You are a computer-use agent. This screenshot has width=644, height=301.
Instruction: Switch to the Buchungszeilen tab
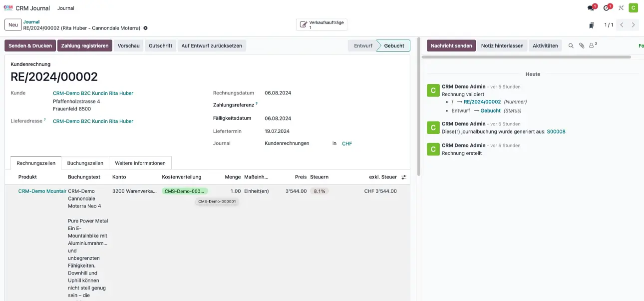tap(85, 163)
